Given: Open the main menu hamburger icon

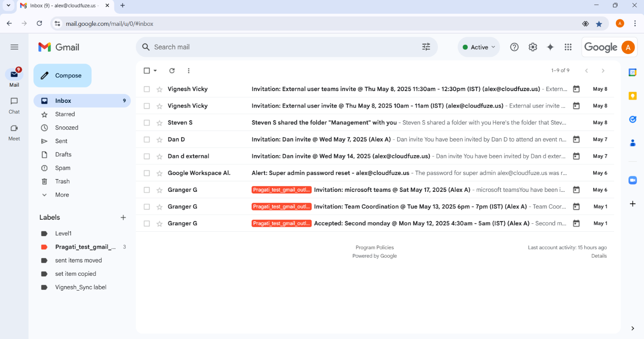Looking at the screenshot, I should 14,47.
